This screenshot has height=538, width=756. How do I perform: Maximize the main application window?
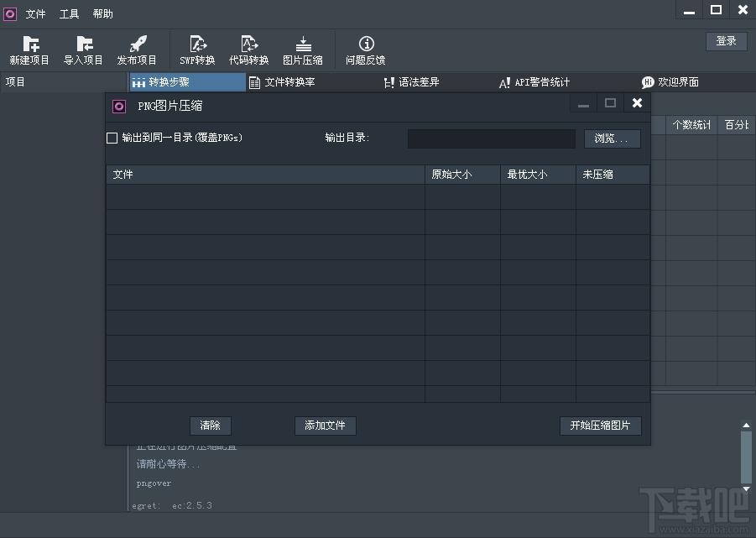pos(716,11)
